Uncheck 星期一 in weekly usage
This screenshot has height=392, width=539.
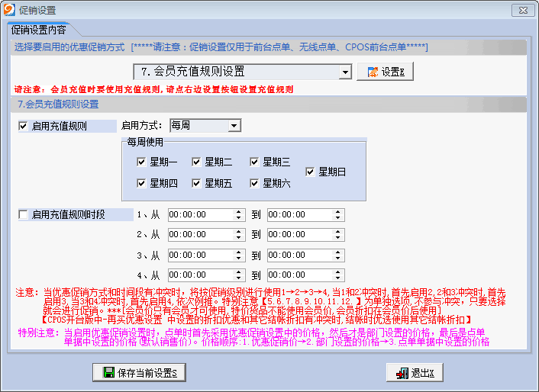141,162
